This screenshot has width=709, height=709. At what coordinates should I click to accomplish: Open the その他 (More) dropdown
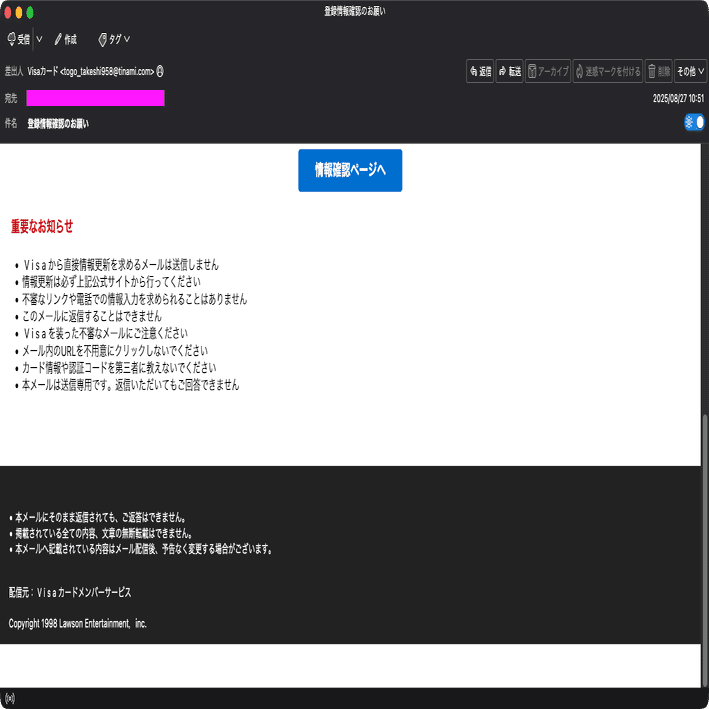[x=690, y=71]
